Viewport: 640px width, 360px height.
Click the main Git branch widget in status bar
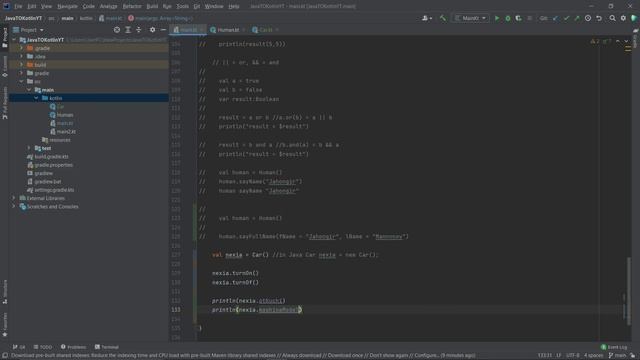617,356
